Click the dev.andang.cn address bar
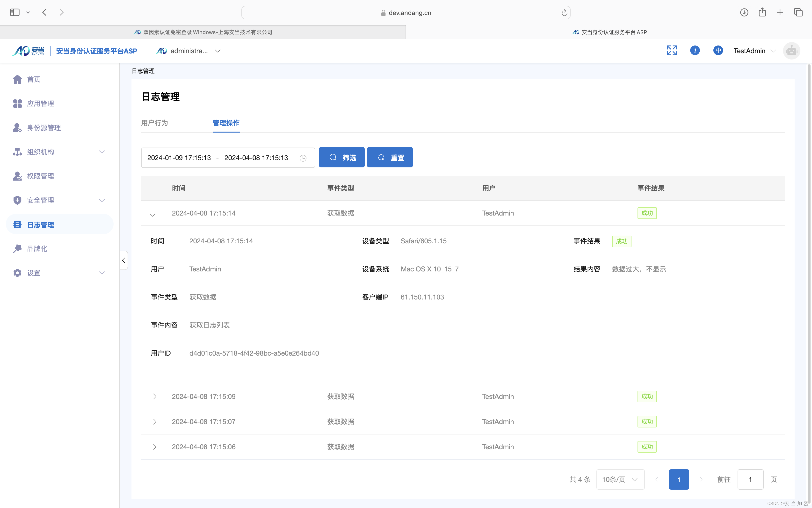The height and width of the screenshot is (508, 812). pos(406,13)
